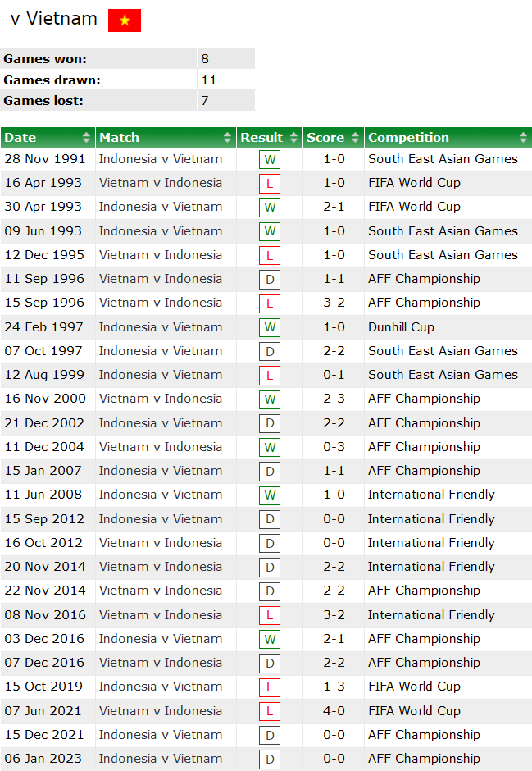Click the W result icon for 24 Feb 1997

coord(269,328)
